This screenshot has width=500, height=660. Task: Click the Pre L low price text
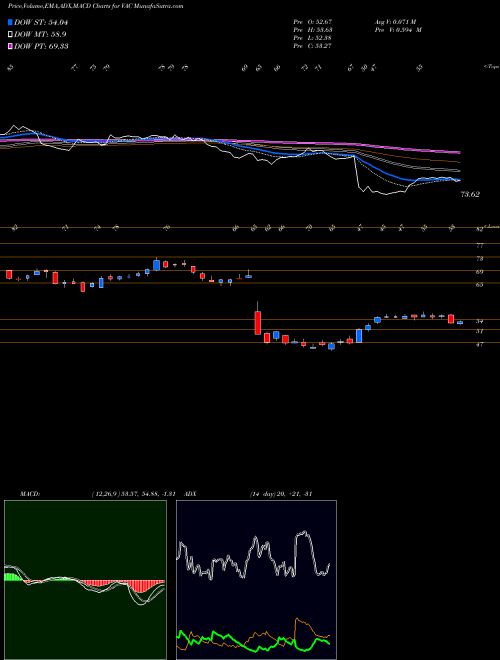[313, 37]
